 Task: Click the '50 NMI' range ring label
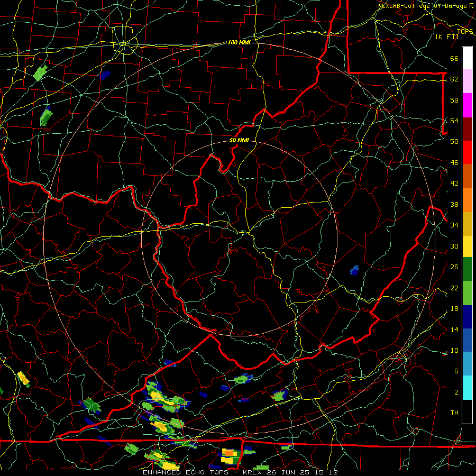pos(239,140)
